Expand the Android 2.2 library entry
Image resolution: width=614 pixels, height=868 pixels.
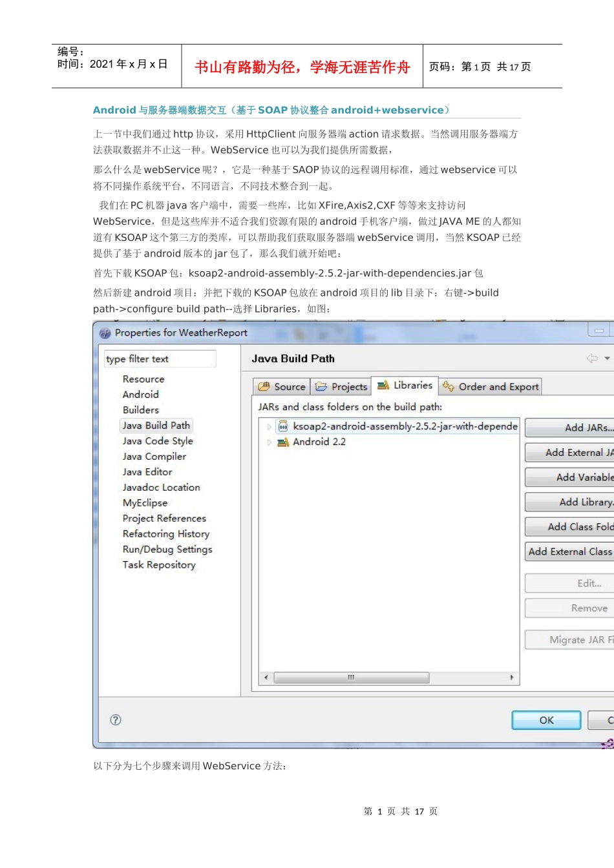(270, 442)
